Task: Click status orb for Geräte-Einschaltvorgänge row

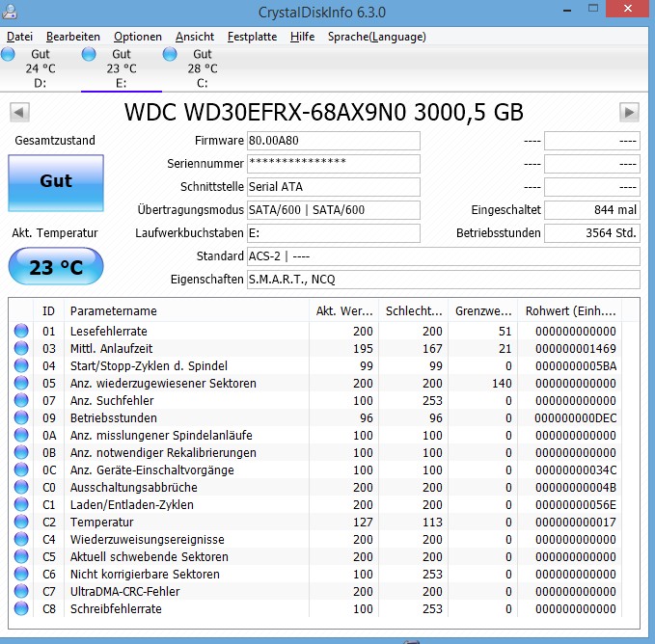Action: (x=21, y=470)
